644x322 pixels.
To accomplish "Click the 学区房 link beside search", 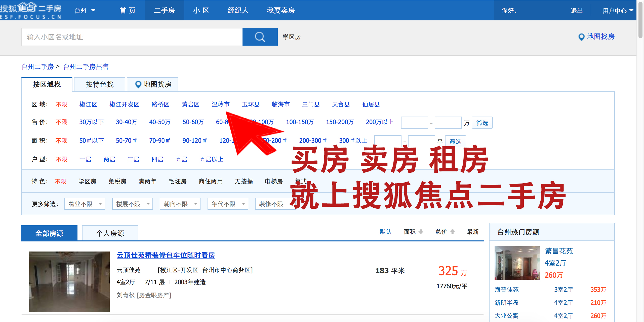I will point(292,37).
